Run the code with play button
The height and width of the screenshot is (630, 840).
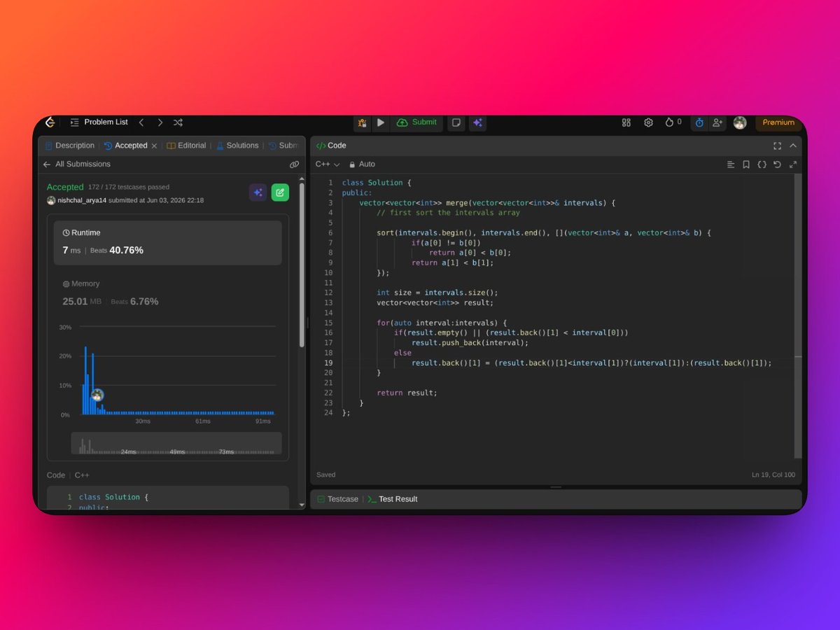click(x=380, y=122)
